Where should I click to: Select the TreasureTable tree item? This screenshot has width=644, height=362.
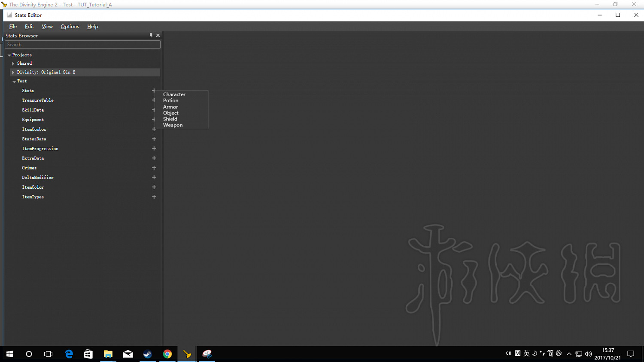pyautogui.click(x=38, y=100)
